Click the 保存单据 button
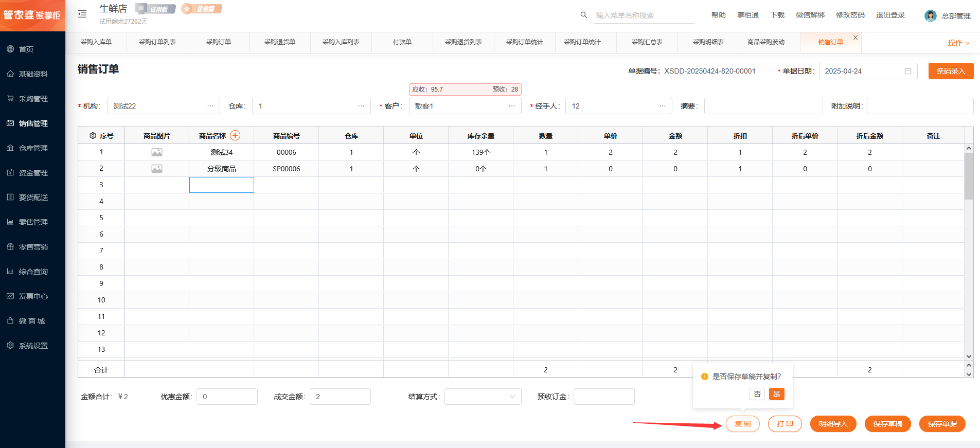 [942, 424]
